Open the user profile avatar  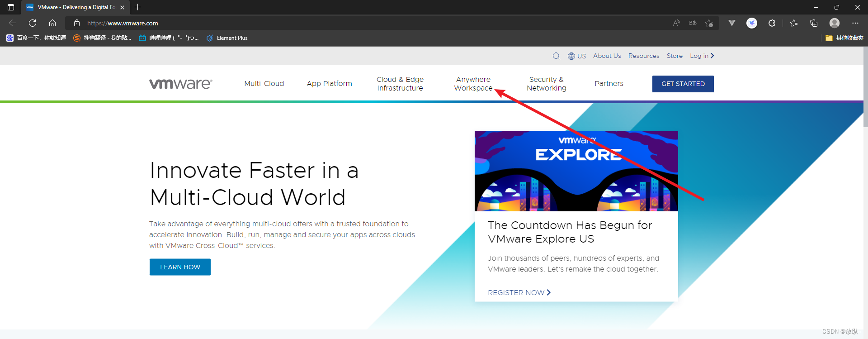[x=835, y=23]
